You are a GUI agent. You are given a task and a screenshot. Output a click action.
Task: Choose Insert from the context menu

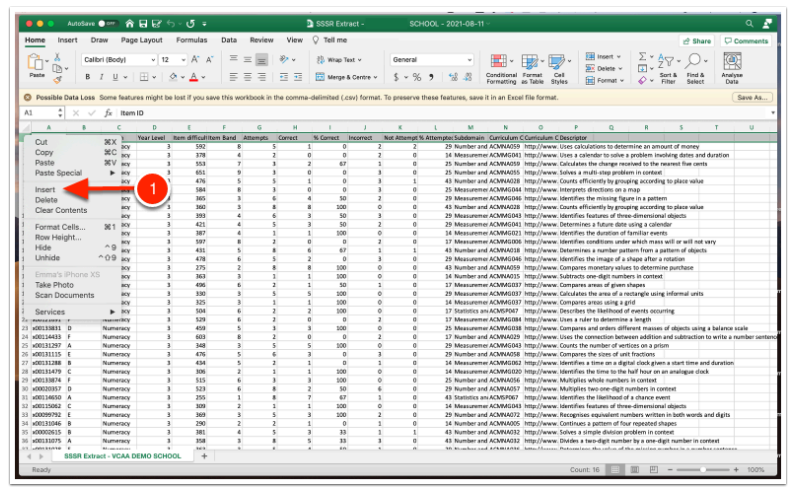[x=45, y=189]
